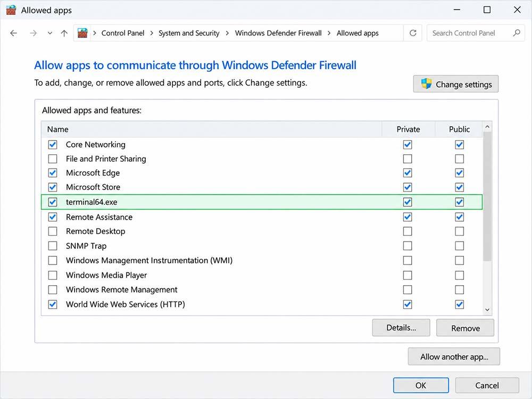Enable the File and Printer Sharing checkbox
This screenshot has height=399, width=532.
(x=53, y=159)
